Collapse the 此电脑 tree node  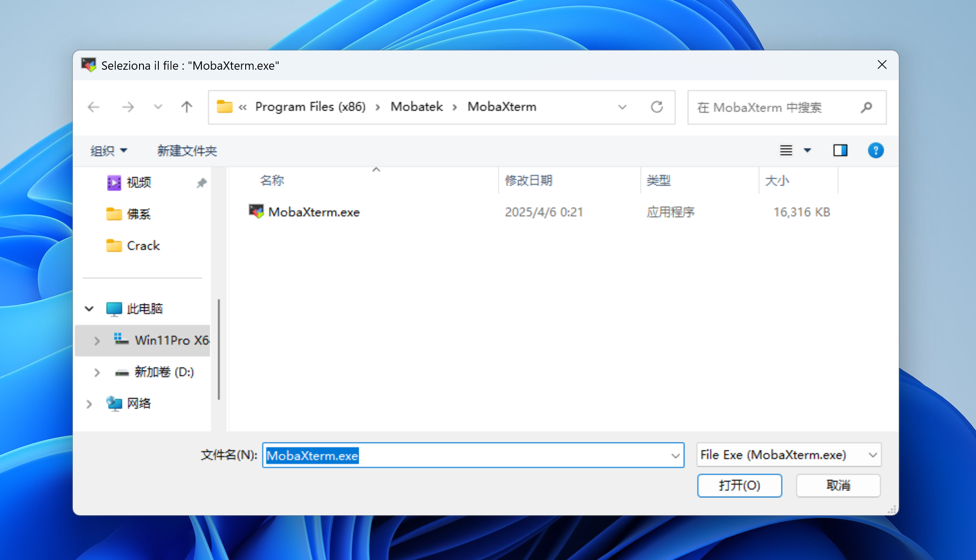[x=89, y=309]
